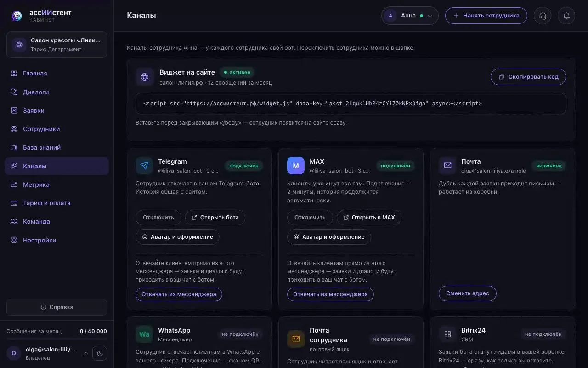Image resolution: width=588 pixels, height=368 pixels.
Task: Click Отвечать из мессенджера in MAX card
Action: [x=330, y=294]
